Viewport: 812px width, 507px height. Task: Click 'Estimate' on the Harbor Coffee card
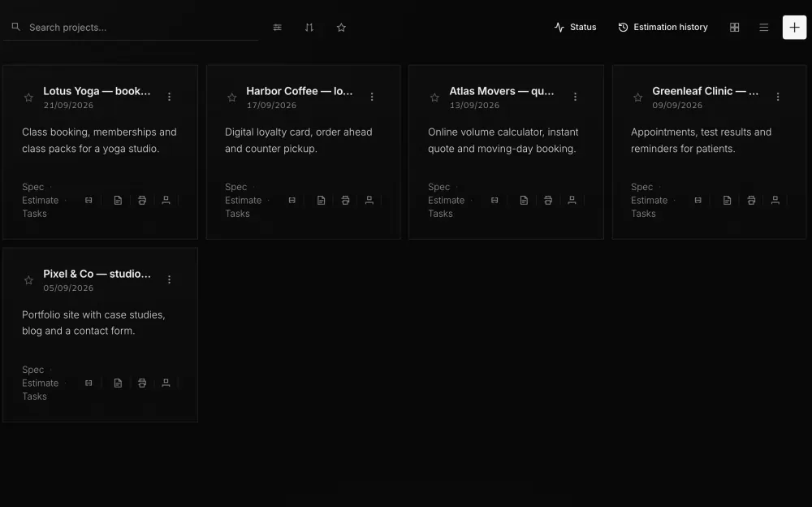(243, 200)
